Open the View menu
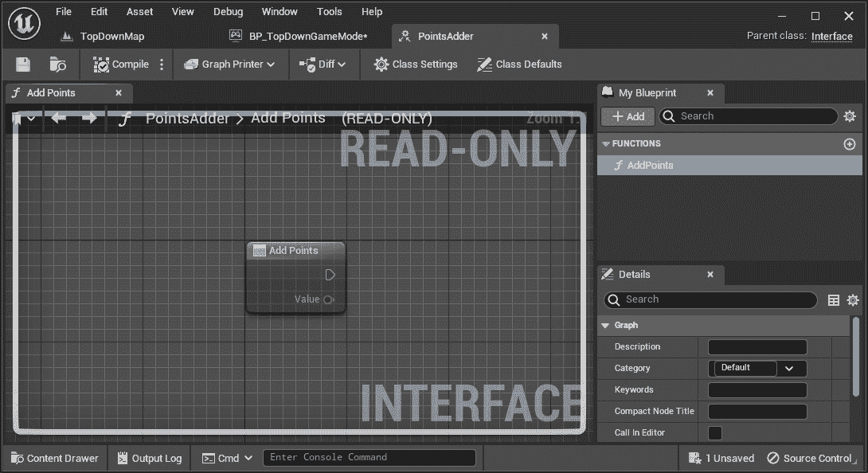Screen dimensions: 868x473 pos(182,12)
